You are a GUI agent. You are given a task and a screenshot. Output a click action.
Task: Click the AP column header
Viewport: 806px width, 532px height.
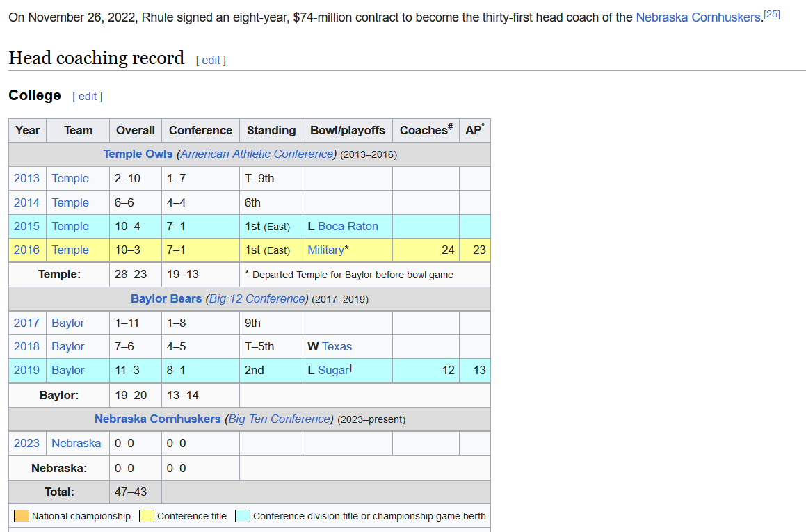(x=475, y=131)
